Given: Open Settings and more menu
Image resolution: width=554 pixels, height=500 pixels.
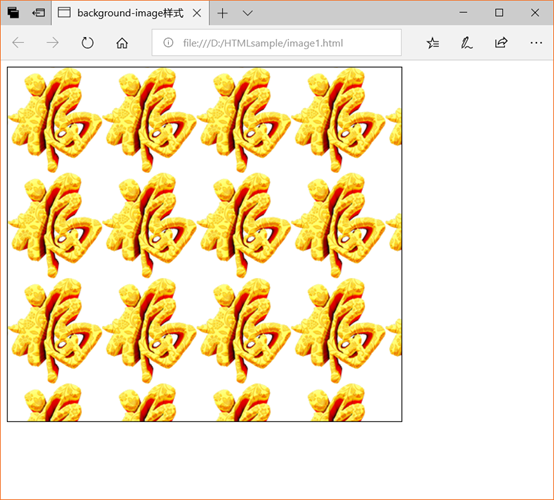Looking at the screenshot, I should pyautogui.click(x=536, y=43).
